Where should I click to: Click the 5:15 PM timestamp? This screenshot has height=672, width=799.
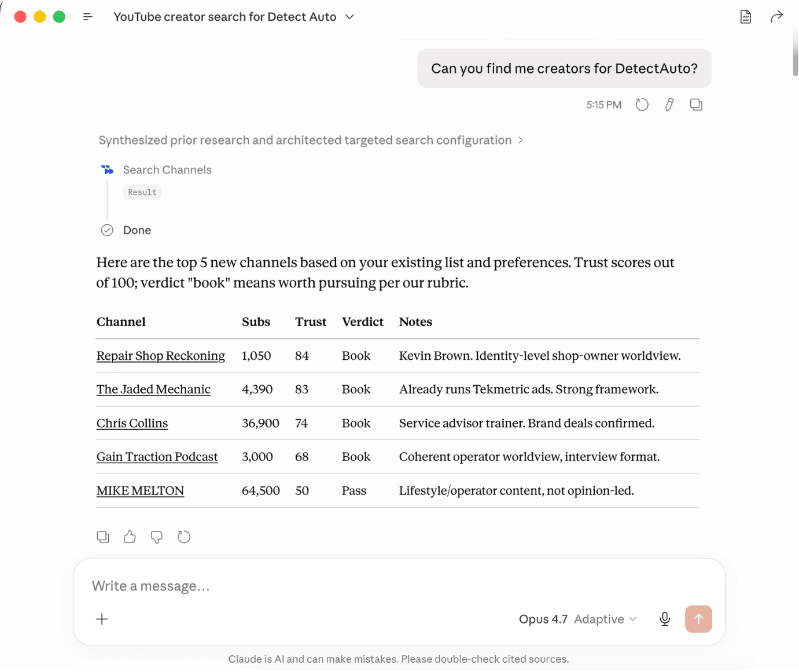(604, 105)
